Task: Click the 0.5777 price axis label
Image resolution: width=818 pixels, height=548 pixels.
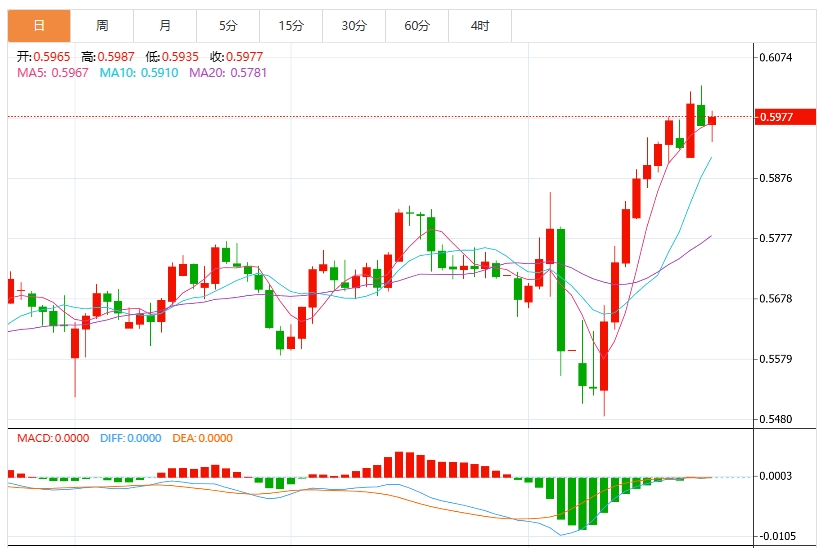Action: point(776,239)
